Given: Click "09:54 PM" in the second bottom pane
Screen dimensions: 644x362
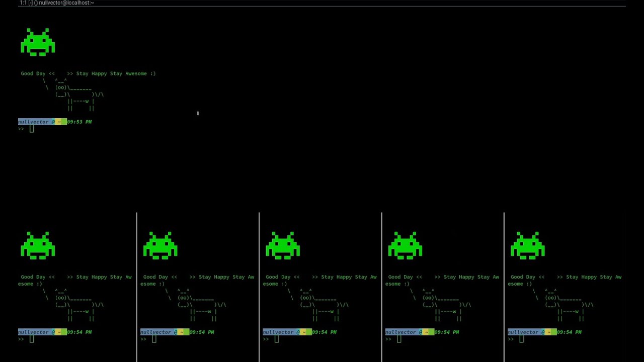Looking at the screenshot, I should (x=202, y=332).
